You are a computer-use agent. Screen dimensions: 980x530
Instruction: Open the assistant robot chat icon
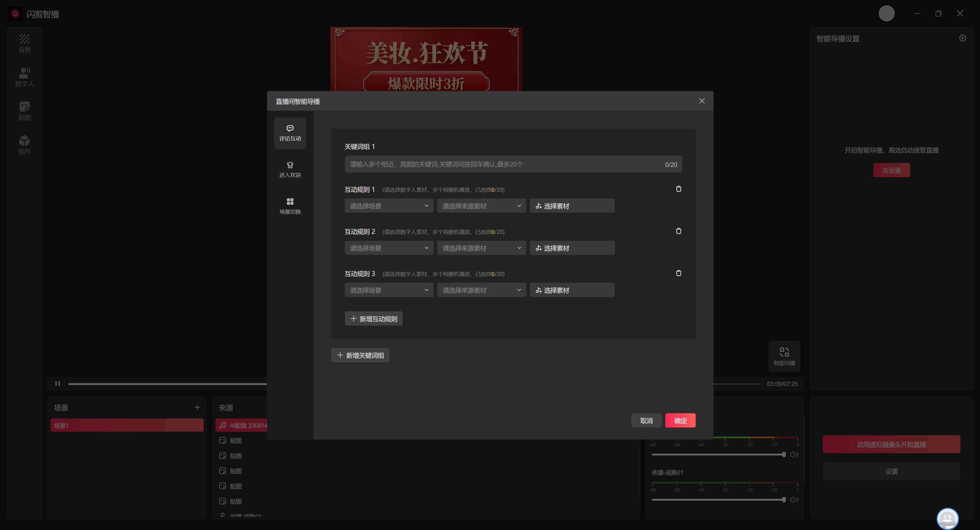(947, 519)
